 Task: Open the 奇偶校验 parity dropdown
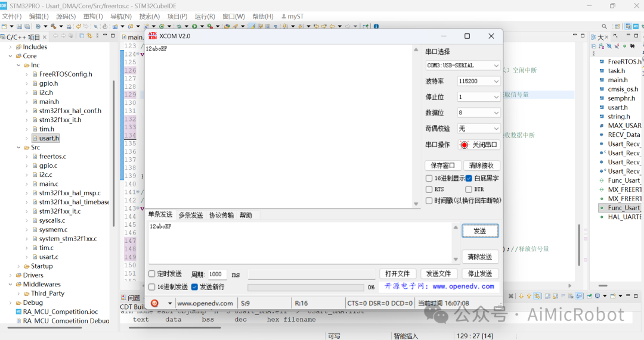(478, 129)
